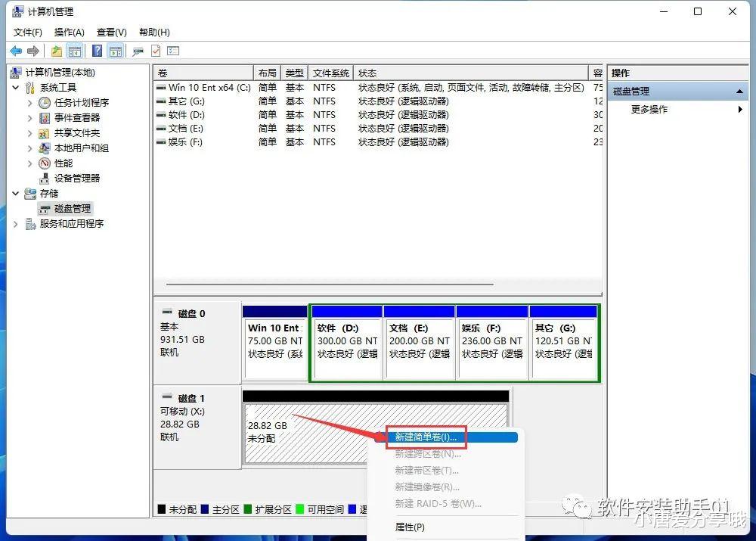Expand the 事件查看器 node
The width and height of the screenshot is (756, 541).
coord(30,118)
